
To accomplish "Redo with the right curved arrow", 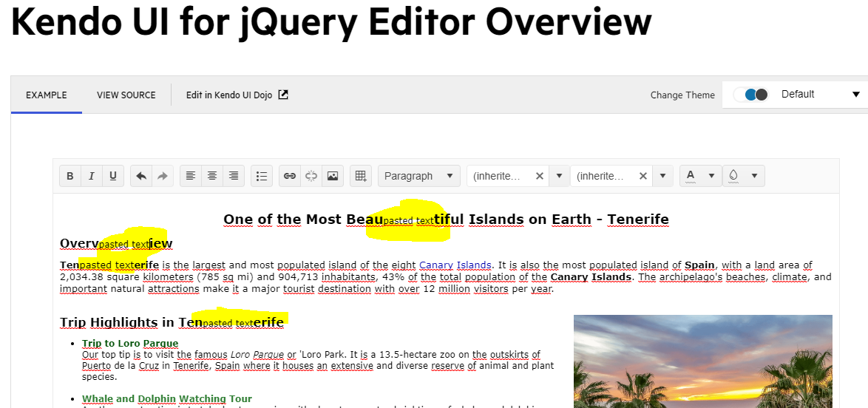I will pos(163,176).
